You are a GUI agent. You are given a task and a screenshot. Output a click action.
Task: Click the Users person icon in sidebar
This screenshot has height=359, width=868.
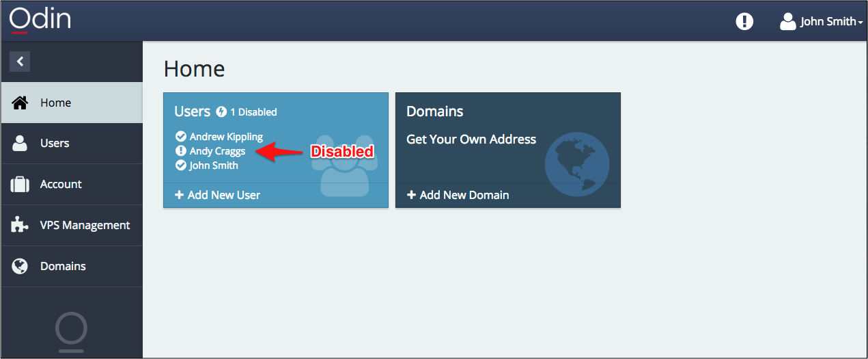pyautogui.click(x=20, y=144)
